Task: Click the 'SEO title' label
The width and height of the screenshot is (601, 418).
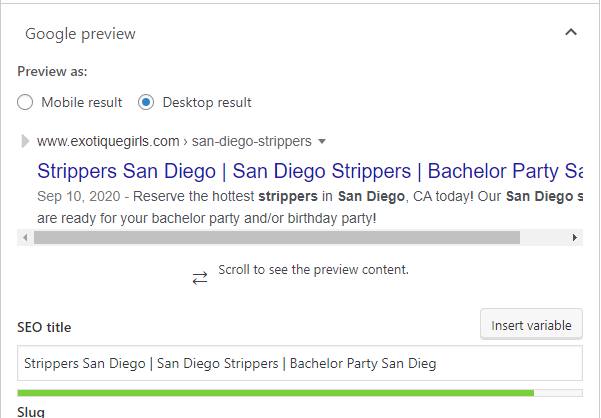Action: [x=44, y=328]
